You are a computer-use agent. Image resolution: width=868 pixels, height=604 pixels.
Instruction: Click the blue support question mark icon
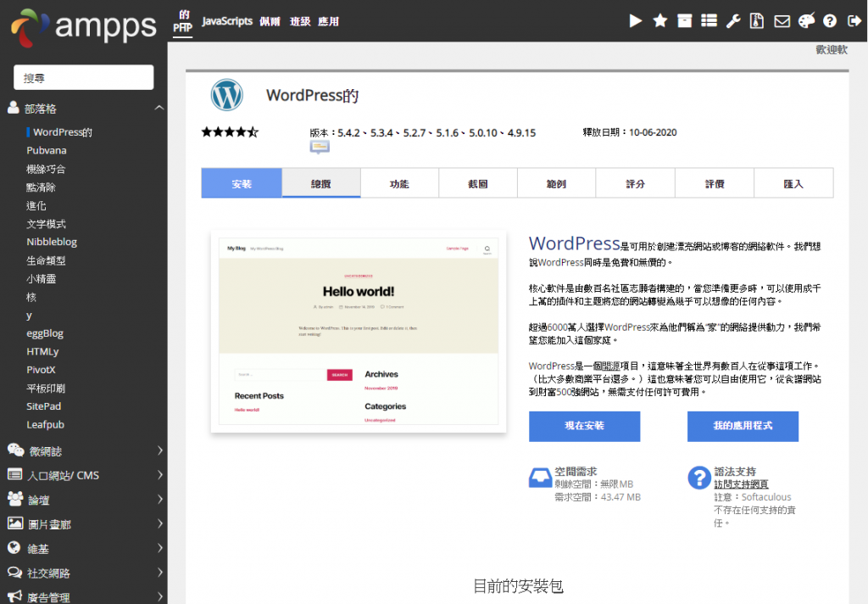(x=699, y=477)
